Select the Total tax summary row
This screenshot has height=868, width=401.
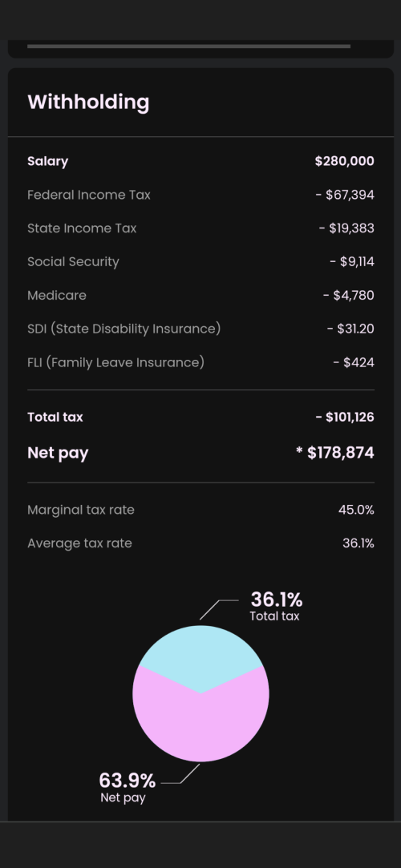coord(200,417)
